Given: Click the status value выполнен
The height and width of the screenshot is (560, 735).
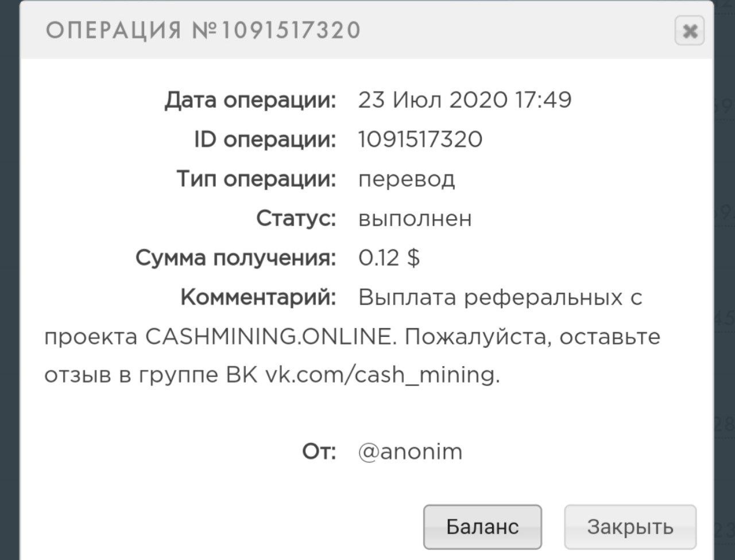Looking at the screenshot, I should click(x=415, y=219).
